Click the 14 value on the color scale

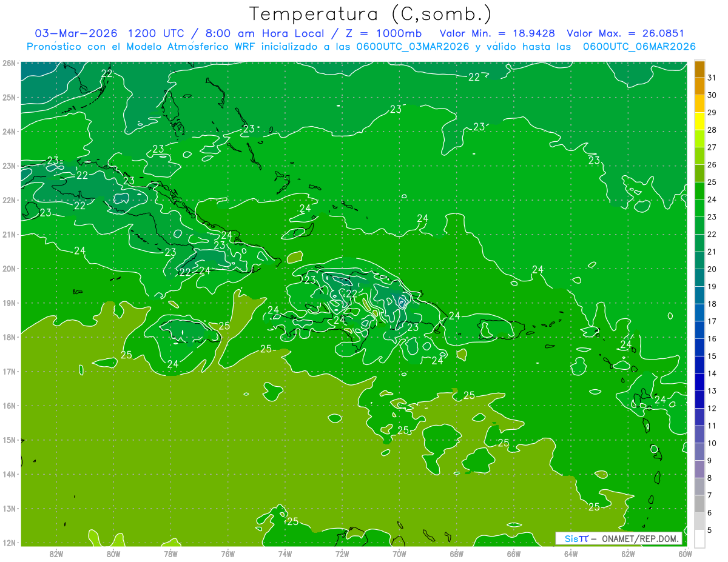(x=712, y=373)
